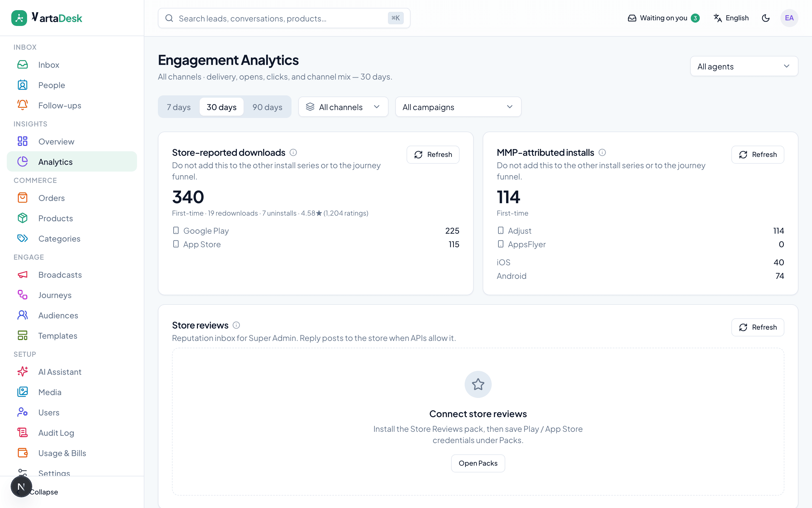Click the VartaDesk logo icon
812x508 pixels.
pos(19,18)
